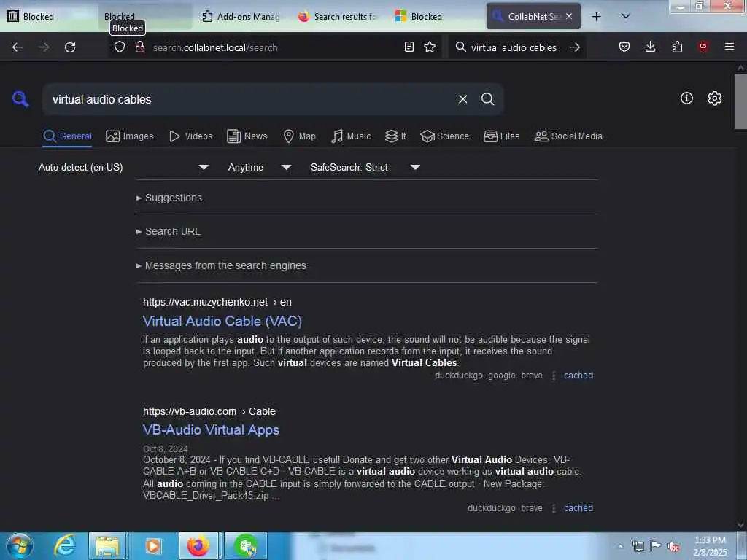747x560 pixels.
Task: Open VB-Audio Virtual Apps result
Action: point(211,430)
